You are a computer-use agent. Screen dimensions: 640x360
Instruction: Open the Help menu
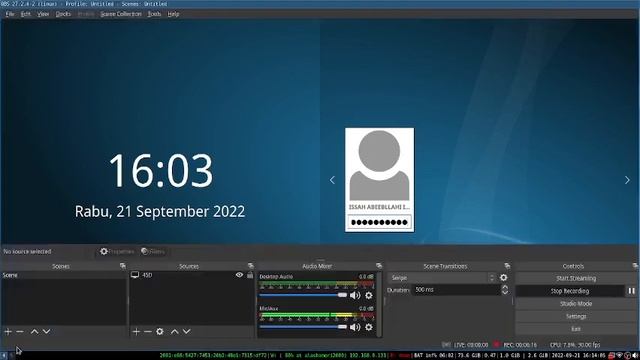click(173, 14)
